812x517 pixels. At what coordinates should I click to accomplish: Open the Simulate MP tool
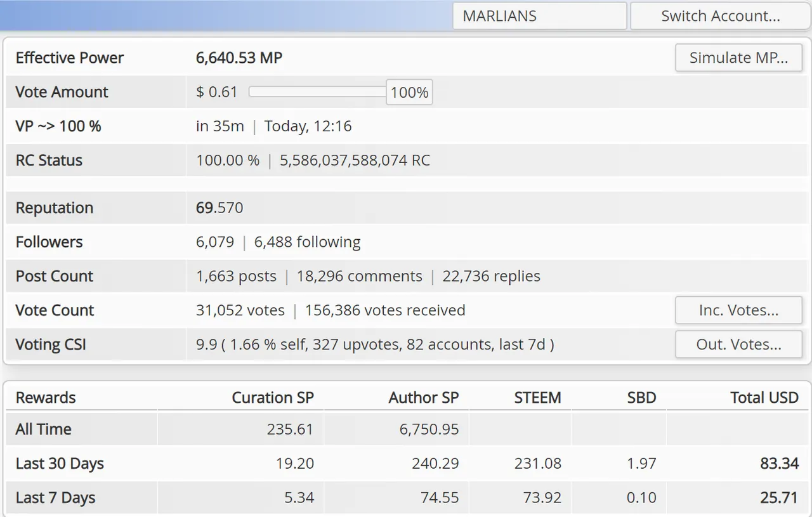click(x=738, y=57)
